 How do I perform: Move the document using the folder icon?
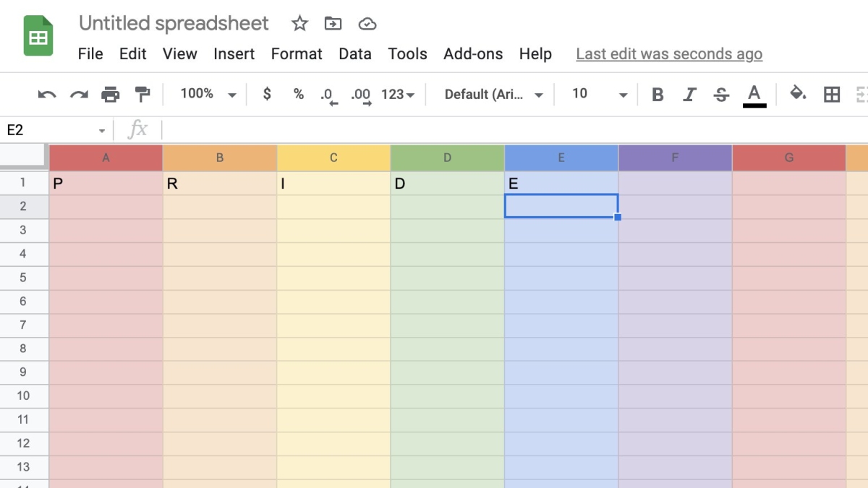click(333, 24)
